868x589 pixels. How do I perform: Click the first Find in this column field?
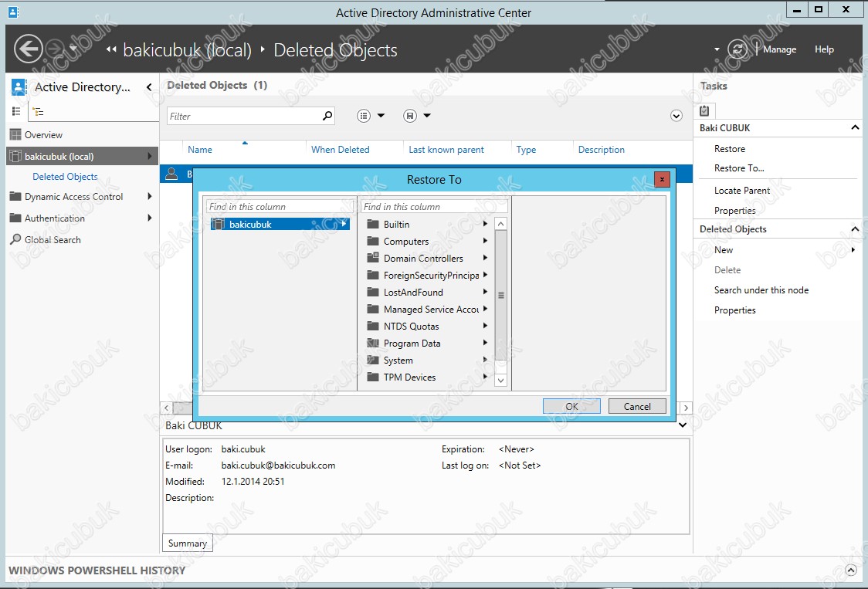[x=280, y=206]
